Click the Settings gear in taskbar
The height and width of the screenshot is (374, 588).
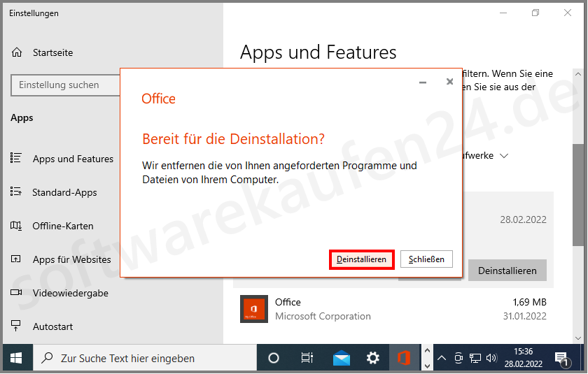372,359
